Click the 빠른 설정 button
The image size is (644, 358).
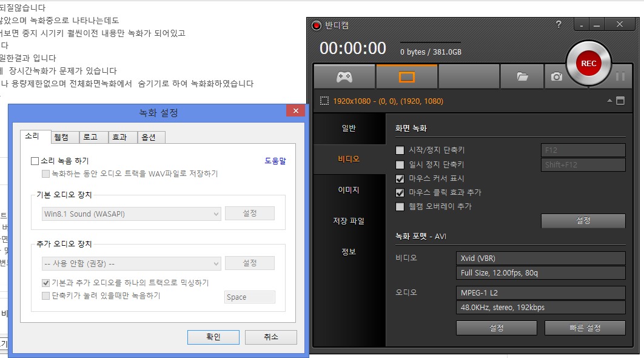pyautogui.click(x=585, y=328)
